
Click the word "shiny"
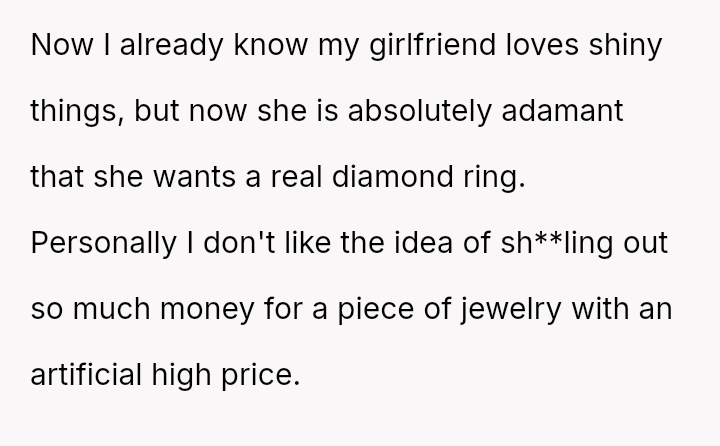point(625,45)
